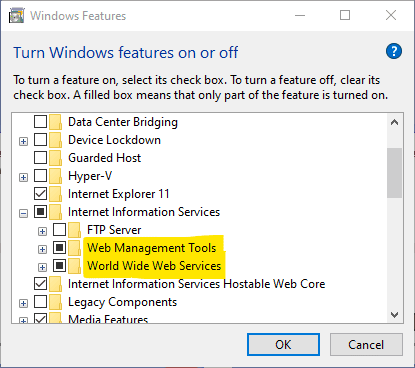This screenshot has width=415, height=368.
Task: Click the World Wide Web Services folder icon
Action: coord(75,266)
